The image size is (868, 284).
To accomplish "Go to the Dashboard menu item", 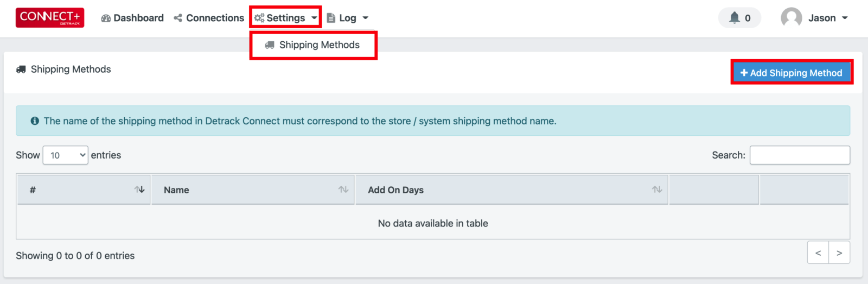I will pos(132,18).
